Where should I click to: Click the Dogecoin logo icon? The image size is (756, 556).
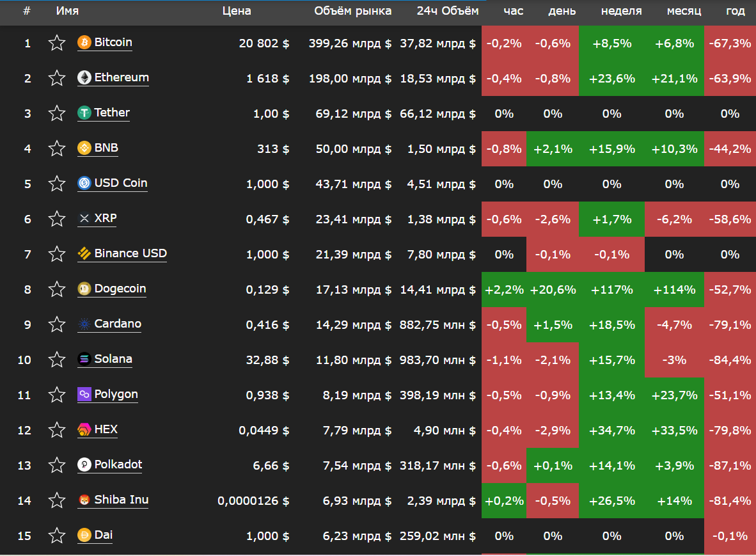[84, 289]
